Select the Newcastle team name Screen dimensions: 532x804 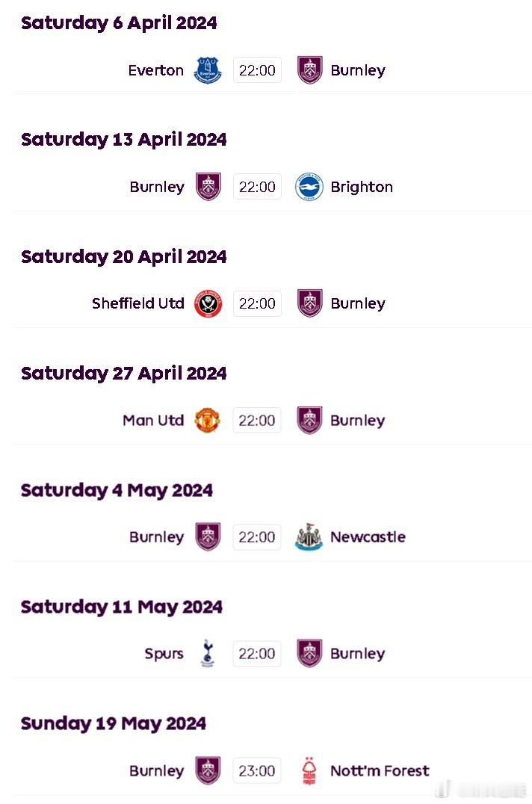368,536
